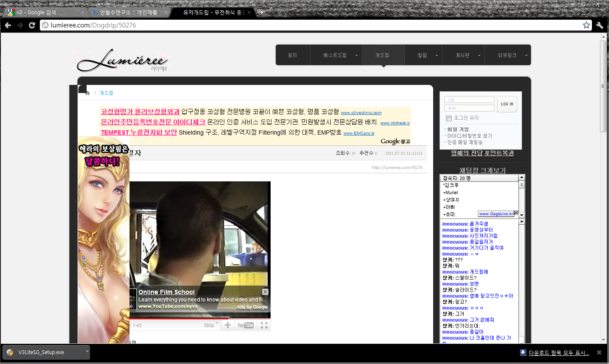Viewport: 609px width, 364px height.
Task: Check the 로그인 유지 checkbox
Action: pyautogui.click(x=449, y=118)
